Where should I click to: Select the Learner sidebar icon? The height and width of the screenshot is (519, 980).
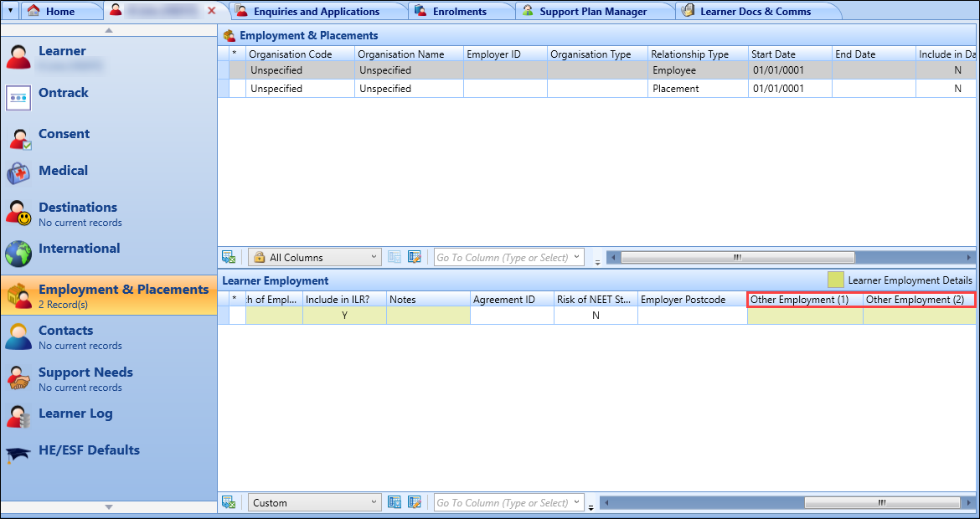tap(18, 57)
